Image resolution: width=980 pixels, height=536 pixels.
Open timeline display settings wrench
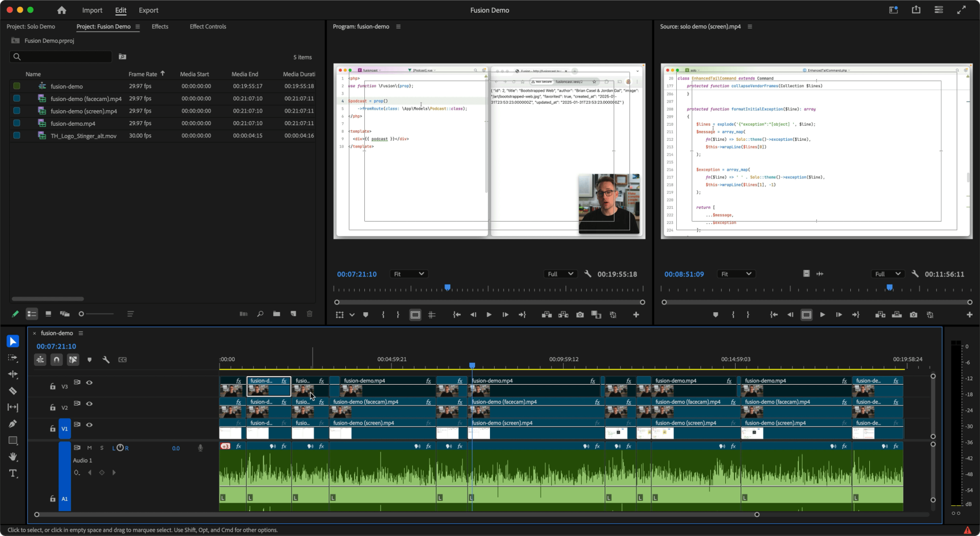pyautogui.click(x=106, y=359)
